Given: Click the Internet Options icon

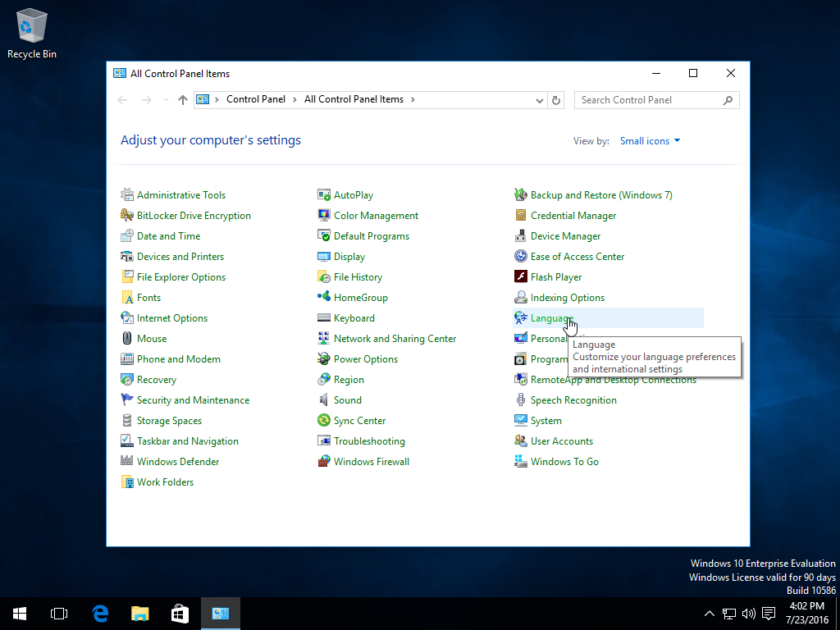Looking at the screenshot, I should click(127, 317).
